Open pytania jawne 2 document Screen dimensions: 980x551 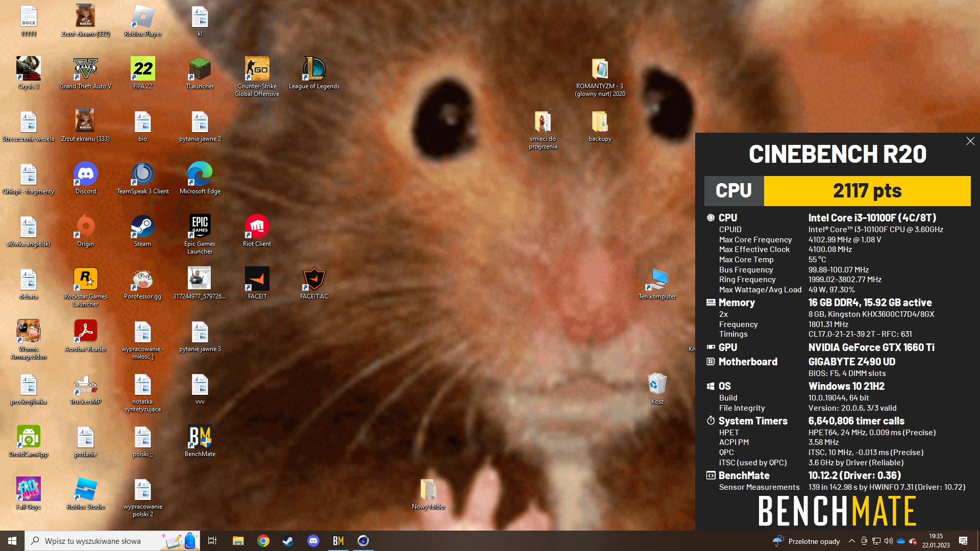click(x=200, y=126)
